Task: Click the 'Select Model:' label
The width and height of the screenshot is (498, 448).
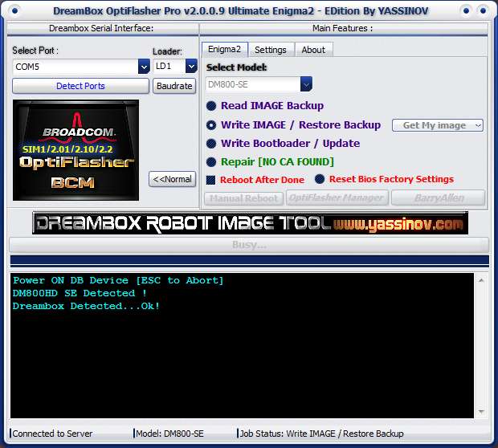Action: tap(237, 67)
